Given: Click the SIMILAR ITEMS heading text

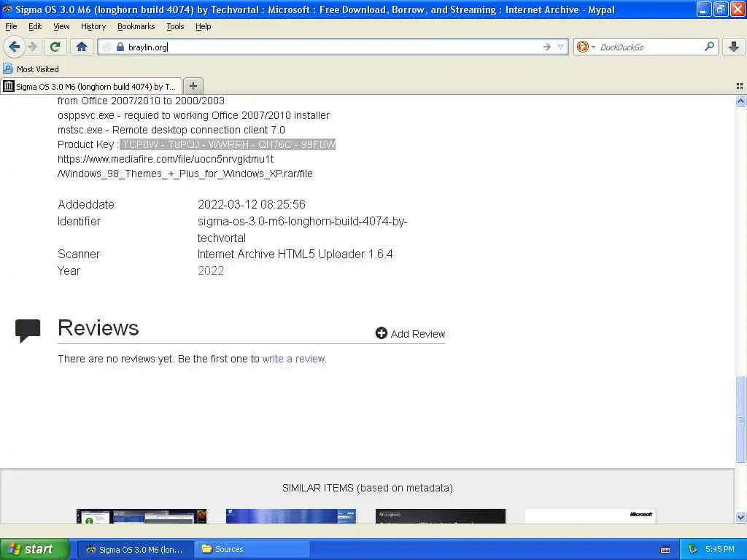Looking at the screenshot, I should pyautogui.click(x=368, y=488).
